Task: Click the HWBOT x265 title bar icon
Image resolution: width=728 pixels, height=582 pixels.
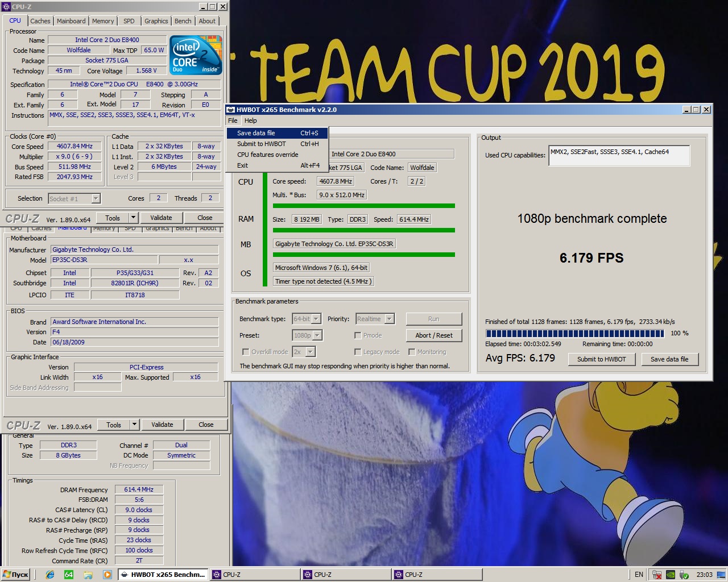Action: pyautogui.click(x=231, y=110)
